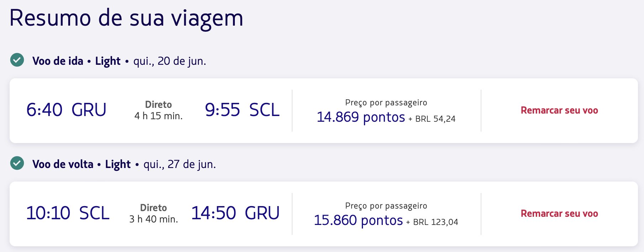Click the green checkmark beside Voo de volta

(x=17, y=163)
